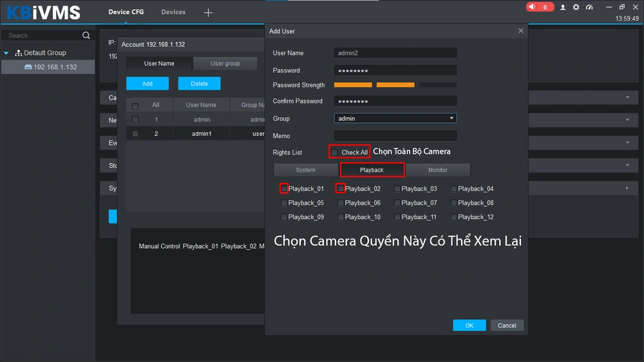644x362 pixels.
Task: Click the admin1 user name cell
Action: pyautogui.click(x=202, y=133)
